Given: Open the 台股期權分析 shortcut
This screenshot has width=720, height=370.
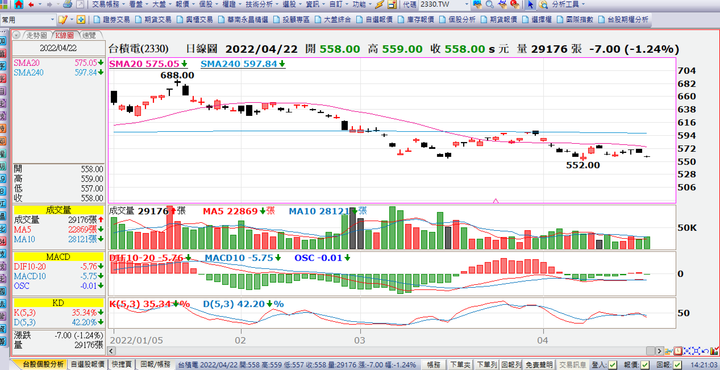Looking at the screenshot, I should click(623, 20).
